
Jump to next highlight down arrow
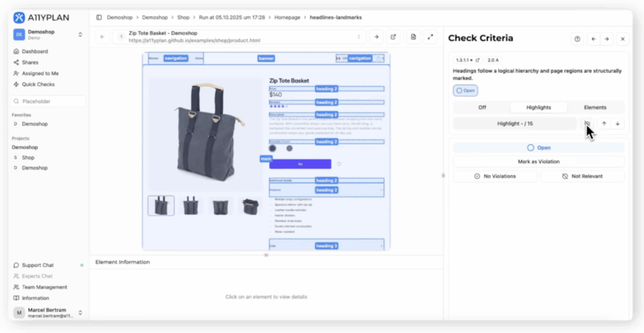618,123
